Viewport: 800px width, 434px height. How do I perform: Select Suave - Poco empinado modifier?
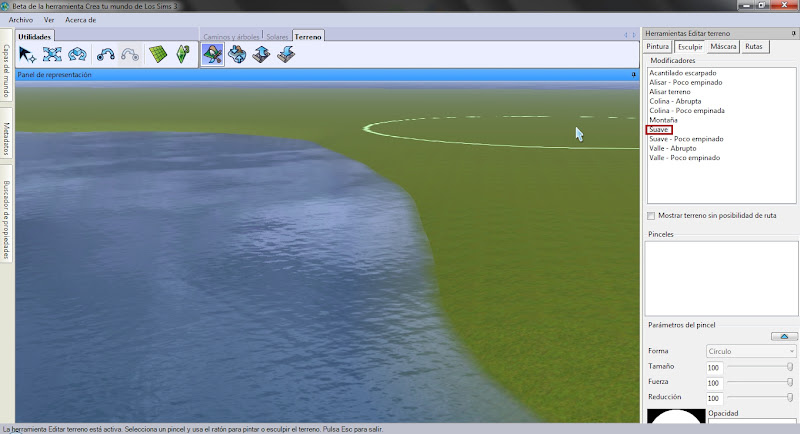(686, 139)
